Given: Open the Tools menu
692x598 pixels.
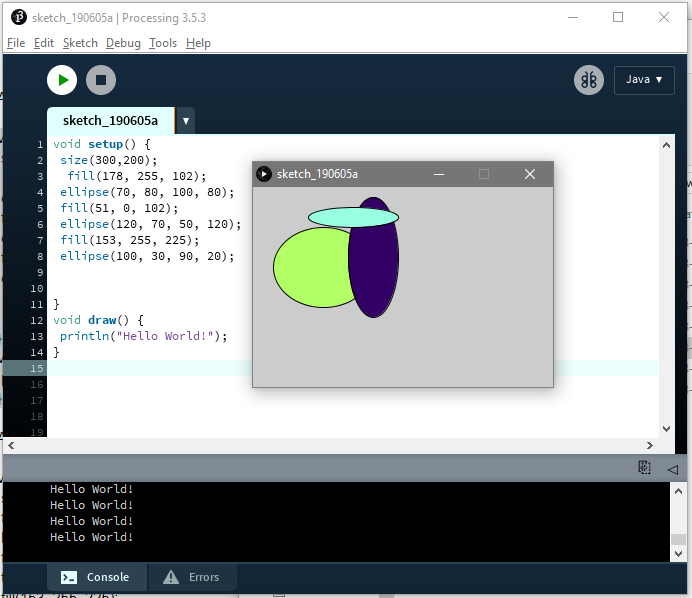Looking at the screenshot, I should point(163,43).
